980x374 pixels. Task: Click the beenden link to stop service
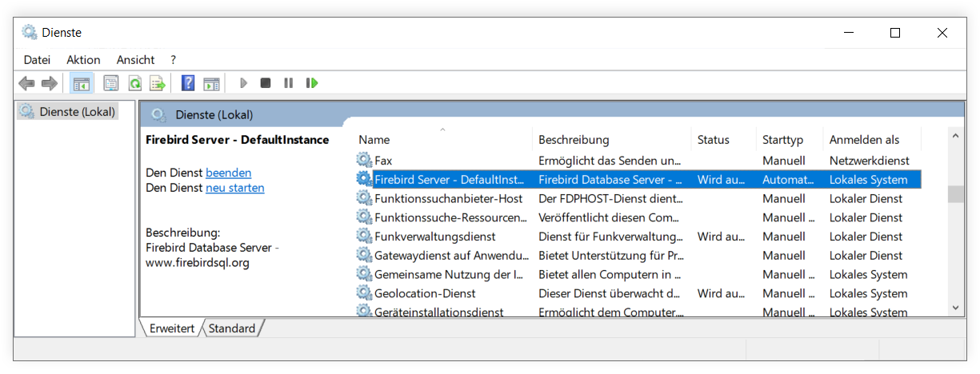pyautogui.click(x=229, y=173)
